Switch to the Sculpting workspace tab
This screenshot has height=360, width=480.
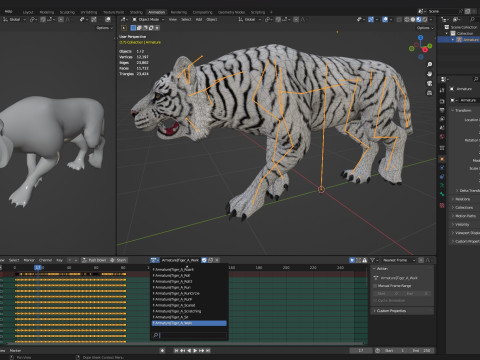click(x=67, y=12)
